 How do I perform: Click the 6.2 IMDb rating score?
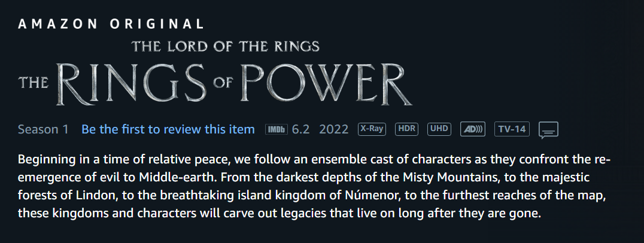coord(300,129)
